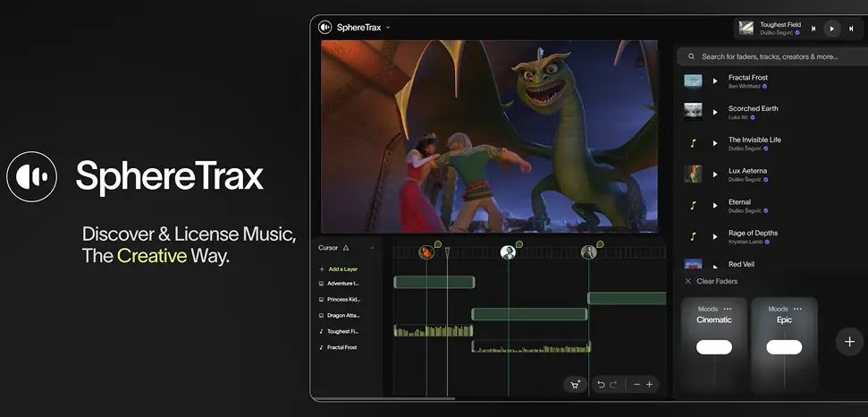The width and height of the screenshot is (868, 417).
Task: Click the image icon of the Adventure layer
Action: 321,284
